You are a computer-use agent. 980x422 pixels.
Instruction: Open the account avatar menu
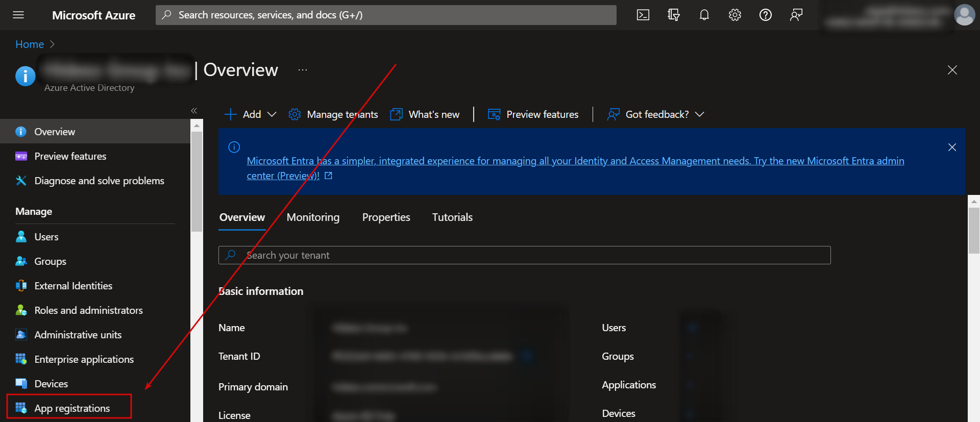click(965, 15)
